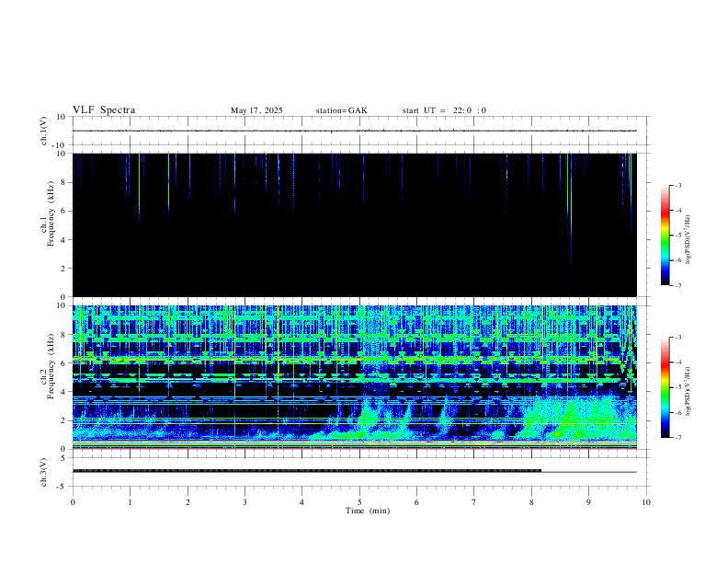The image size is (728, 563).
Task: Click time axis tick label "3"
Action: pyautogui.click(x=245, y=502)
